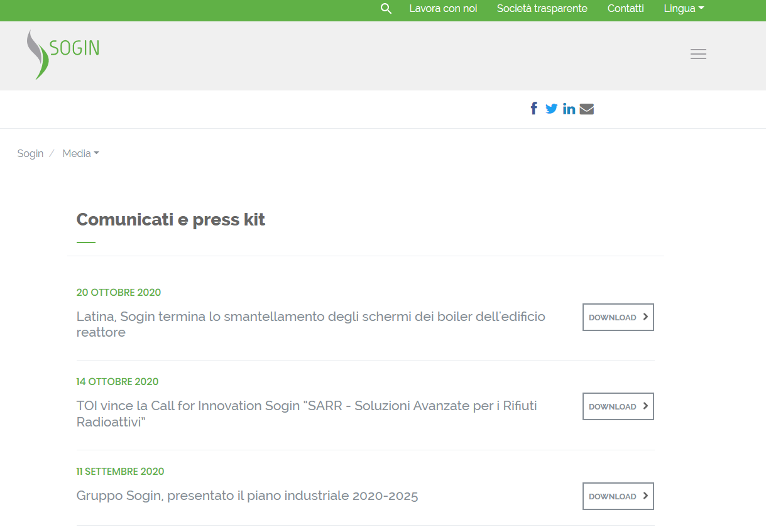This screenshot has height=532, width=766.
Task: Open Società trasparente
Action: pyautogui.click(x=542, y=9)
